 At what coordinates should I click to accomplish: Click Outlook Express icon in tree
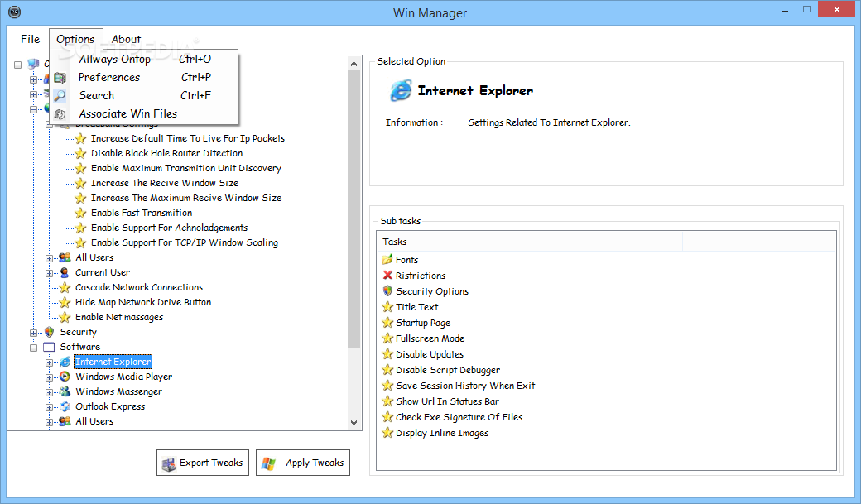point(65,406)
